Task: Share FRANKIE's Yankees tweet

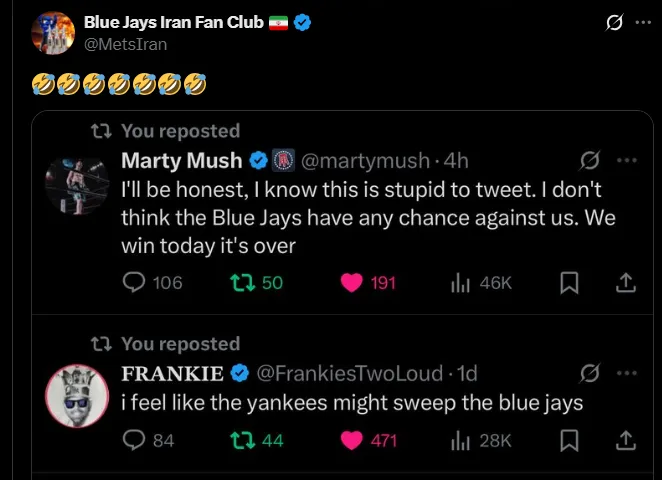Action: (626, 439)
